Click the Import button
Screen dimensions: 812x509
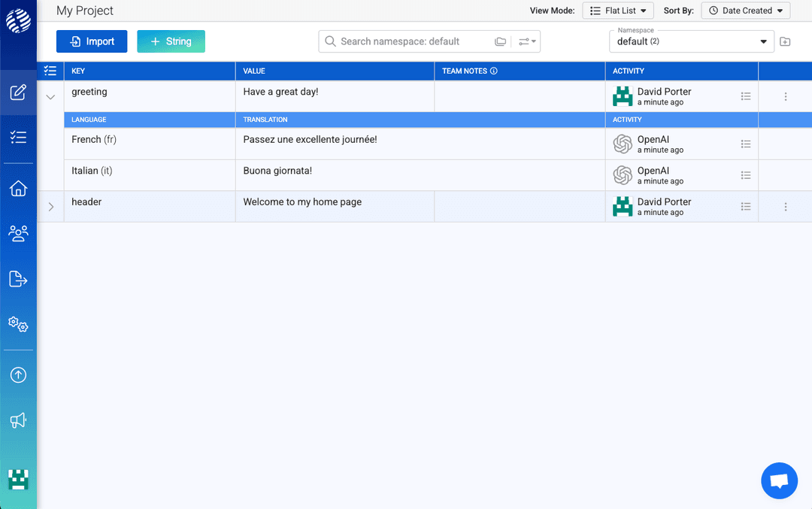92,41
